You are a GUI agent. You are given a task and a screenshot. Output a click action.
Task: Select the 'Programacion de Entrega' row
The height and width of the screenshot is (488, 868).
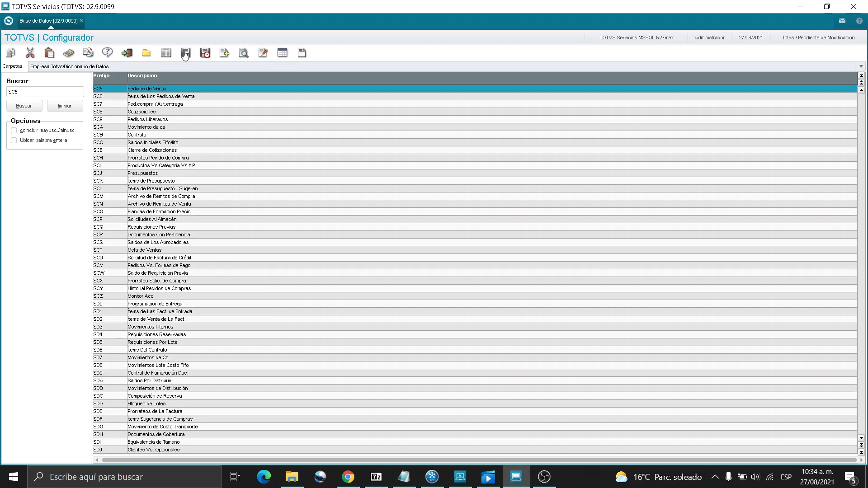tap(475, 304)
